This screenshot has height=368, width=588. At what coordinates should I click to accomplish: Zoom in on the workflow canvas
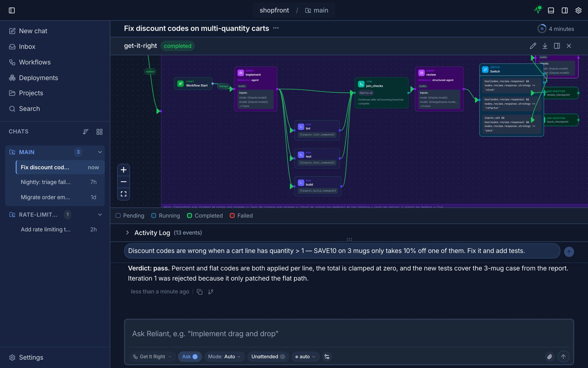(123, 170)
